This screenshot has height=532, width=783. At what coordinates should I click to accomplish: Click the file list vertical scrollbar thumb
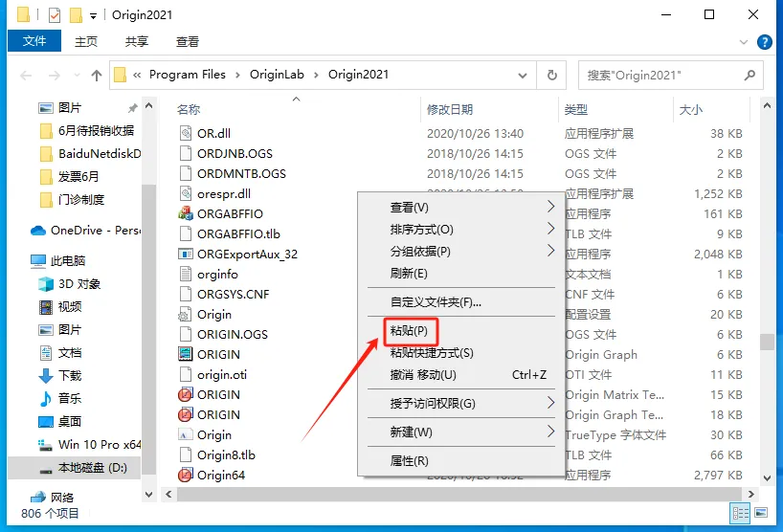(767, 342)
